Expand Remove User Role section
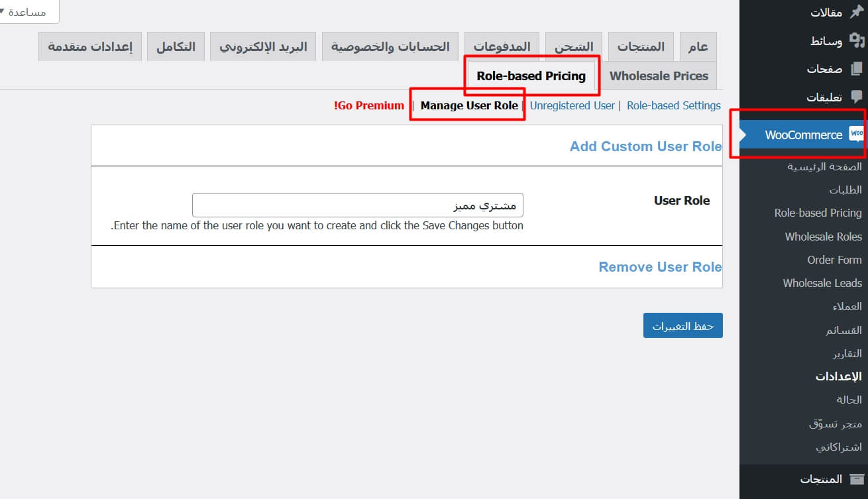The height and width of the screenshot is (499, 868). pyautogui.click(x=661, y=267)
